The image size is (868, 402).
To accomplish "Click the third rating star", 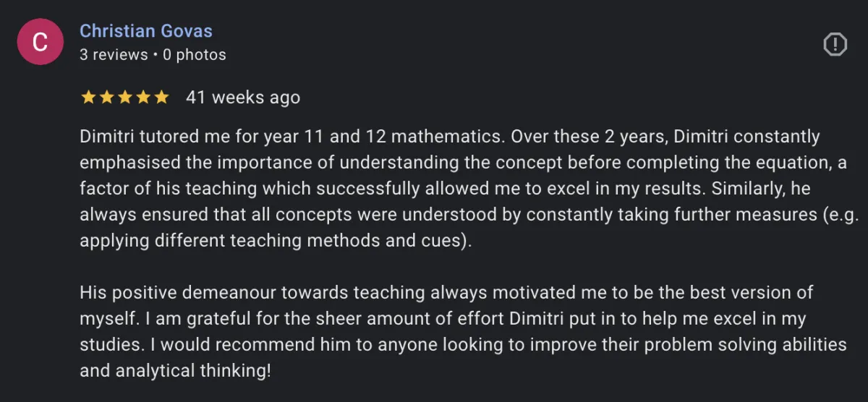I will pyautogui.click(x=125, y=97).
